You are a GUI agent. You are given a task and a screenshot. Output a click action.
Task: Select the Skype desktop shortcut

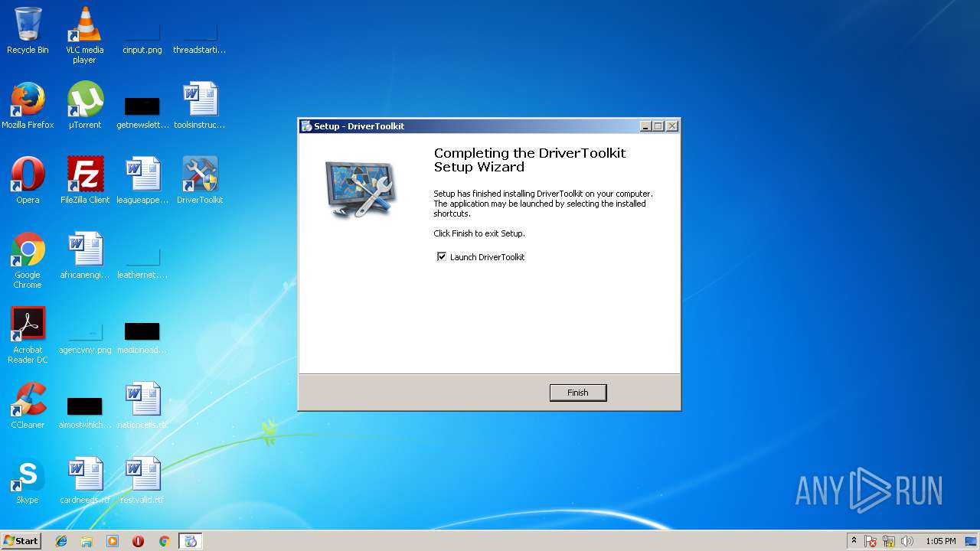click(28, 481)
